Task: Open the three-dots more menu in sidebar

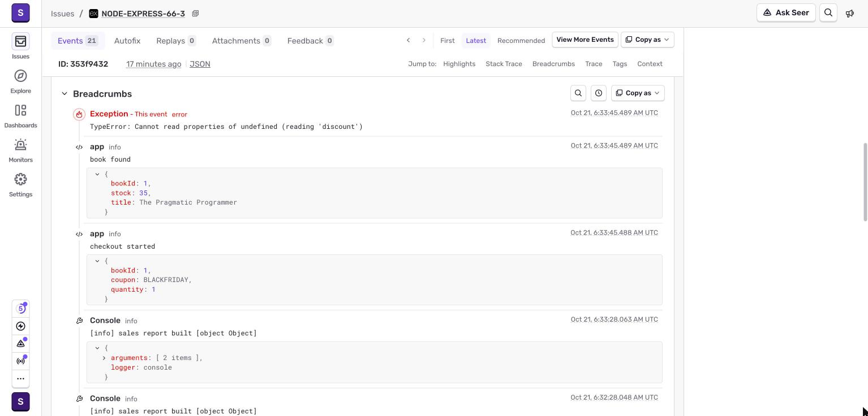Action: pos(21,379)
